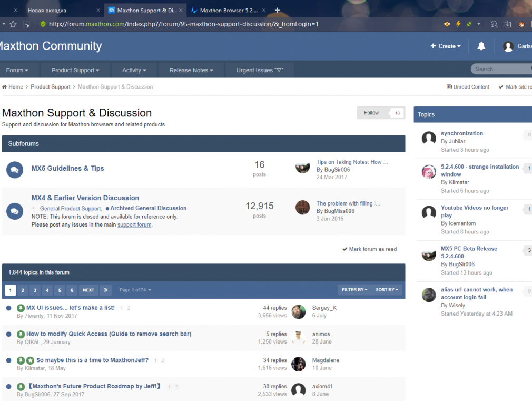Click the star featured icon on MaxthonJeff topic

pyautogui.click(x=30, y=360)
